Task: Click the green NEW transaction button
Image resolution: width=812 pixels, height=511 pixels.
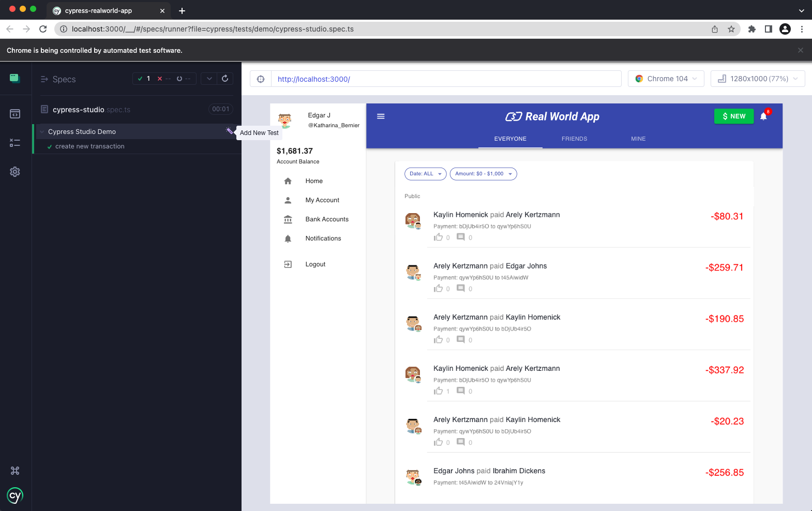Action: 733,116
